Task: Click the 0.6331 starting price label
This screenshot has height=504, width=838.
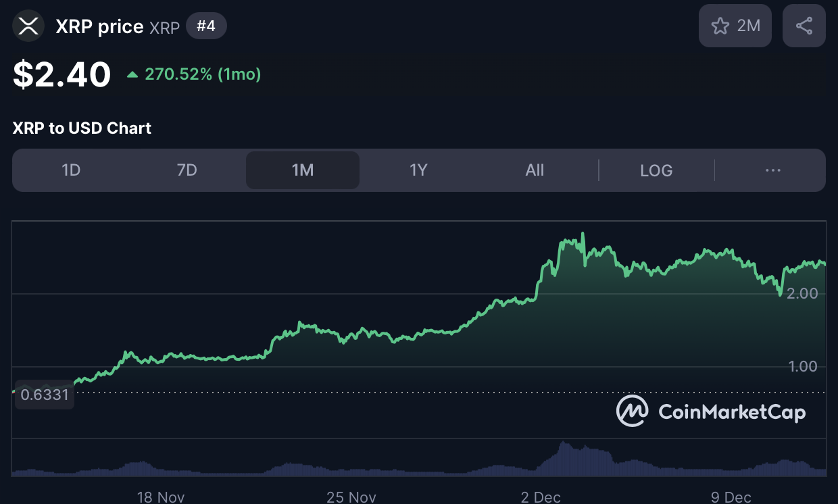Action: pyautogui.click(x=45, y=395)
